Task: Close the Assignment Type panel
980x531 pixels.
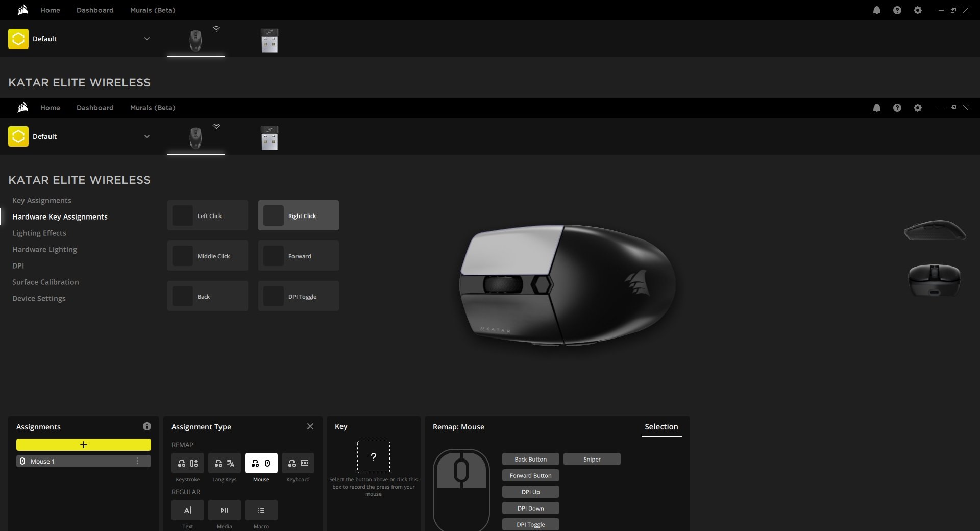Action: pos(310,426)
